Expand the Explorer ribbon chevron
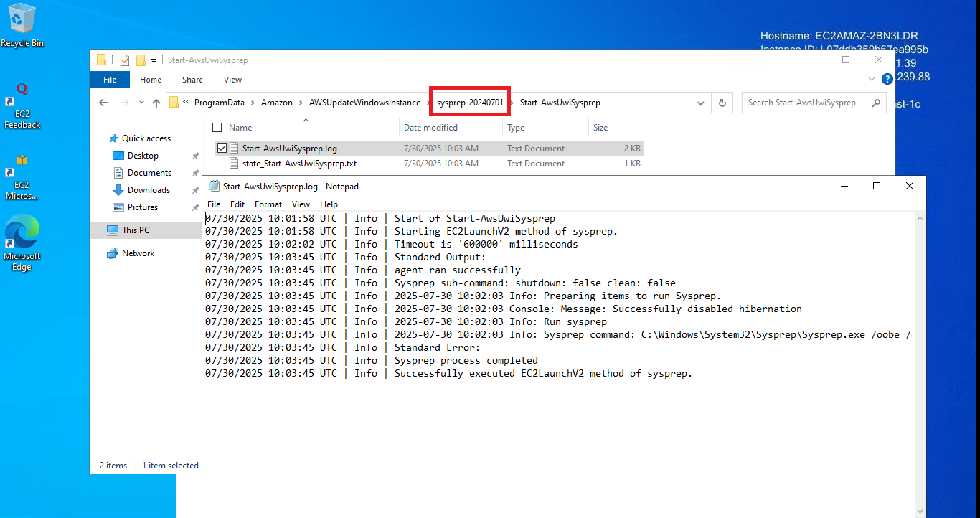Image resolution: width=980 pixels, height=518 pixels. [872, 79]
